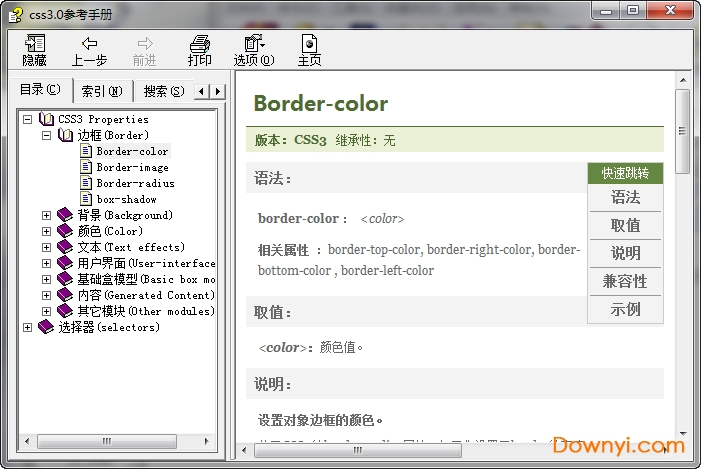
Task: Click the open book icon beside 边框(Border)
Action: coord(66,135)
